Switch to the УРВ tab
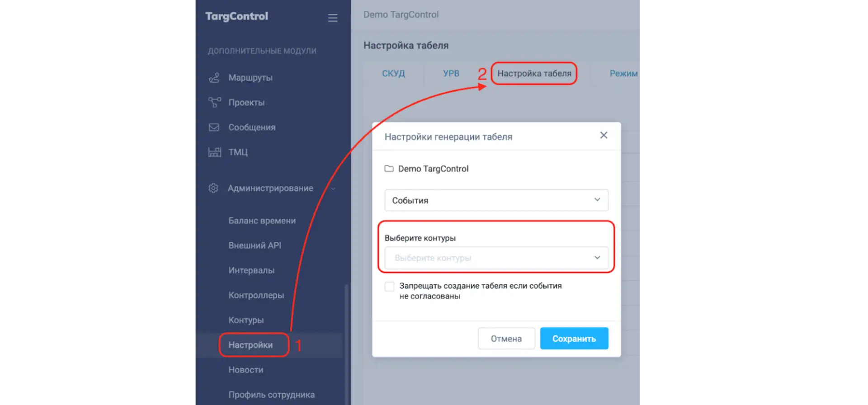 point(451,73)
